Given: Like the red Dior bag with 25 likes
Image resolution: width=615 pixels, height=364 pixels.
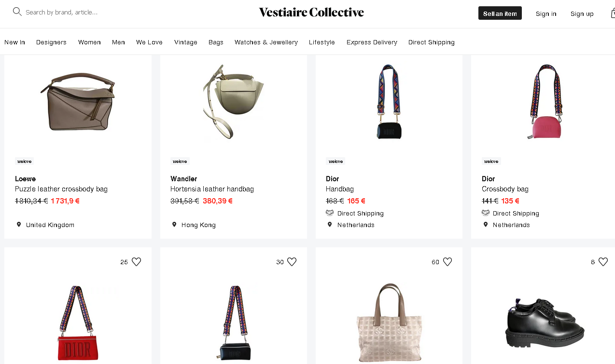Looking at the screenshot, I should [137, 262].
